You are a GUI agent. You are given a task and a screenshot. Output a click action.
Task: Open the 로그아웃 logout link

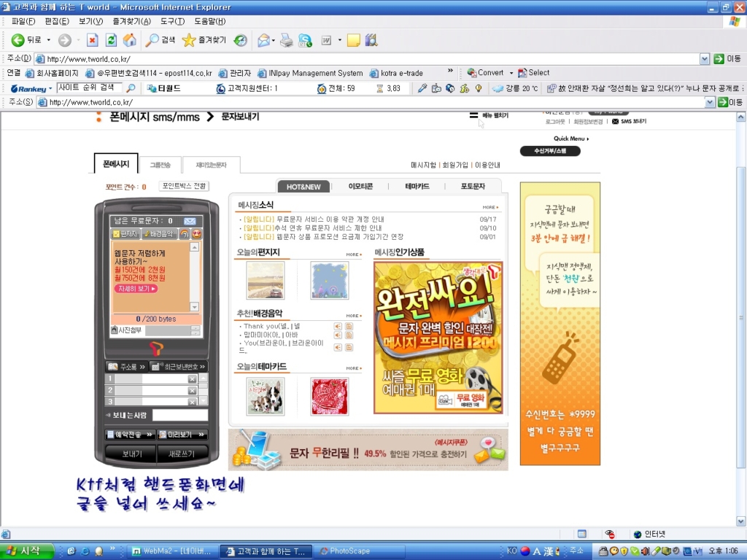[555, 122]
